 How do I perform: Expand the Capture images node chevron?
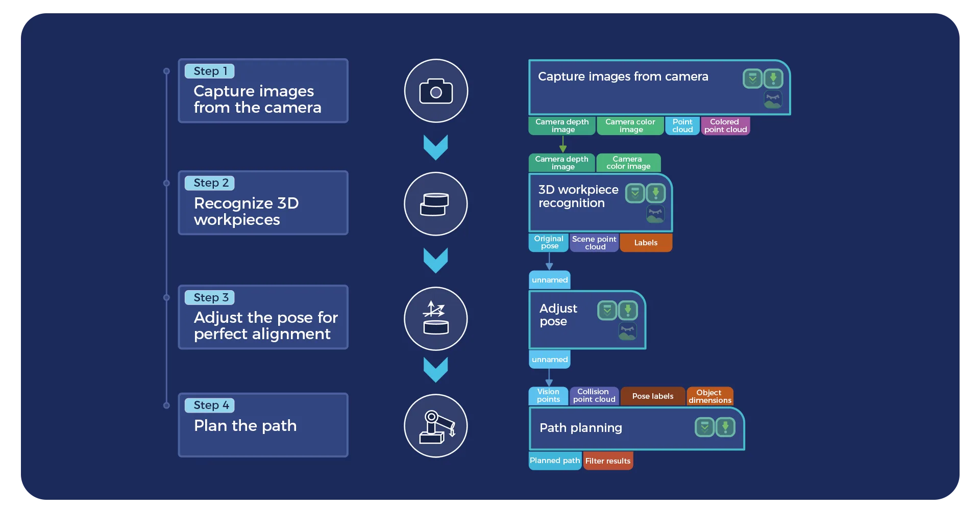[x=752, y=79]
